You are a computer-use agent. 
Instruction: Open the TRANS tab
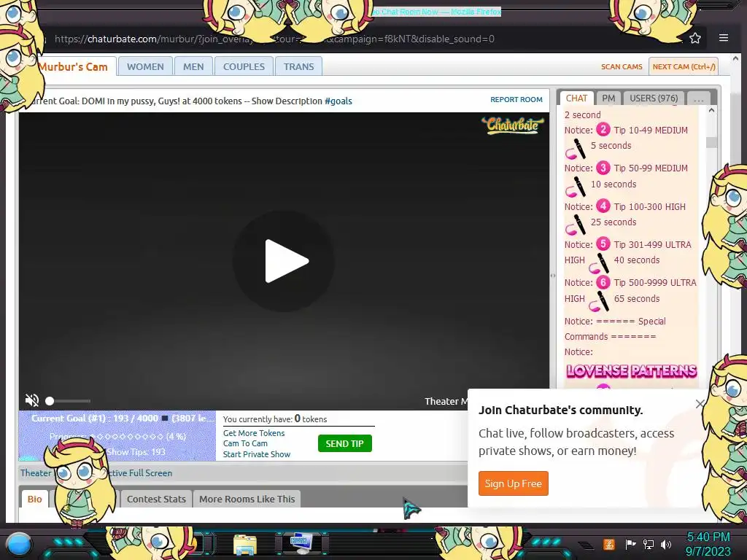point(298,66)
